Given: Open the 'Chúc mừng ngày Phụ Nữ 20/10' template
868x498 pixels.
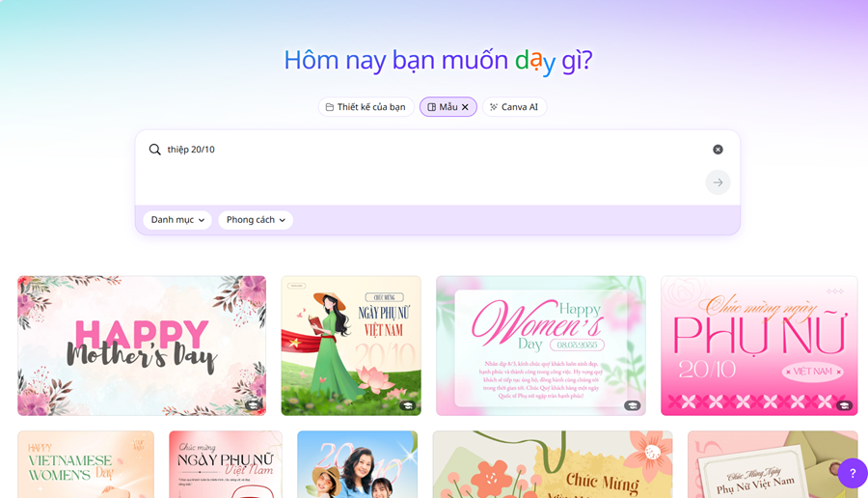Looking at the screenshot, I should 759,346.
